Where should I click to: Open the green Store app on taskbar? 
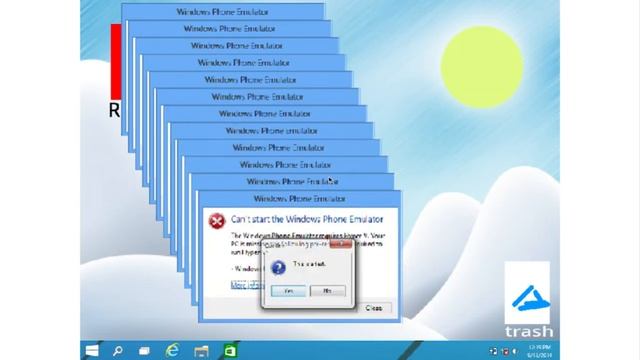click(230, 351)
